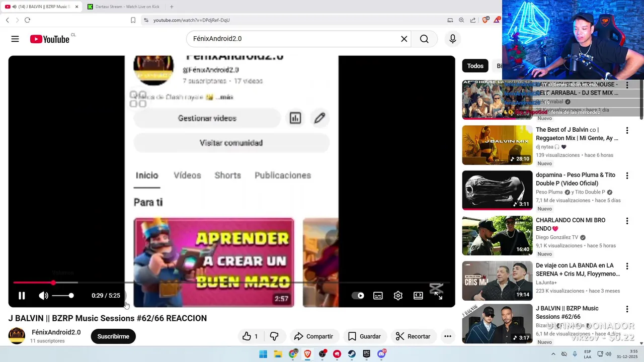Open options for The Best of J Balvin
Screen dimensions: 644x362
click(x=627, y=131)
